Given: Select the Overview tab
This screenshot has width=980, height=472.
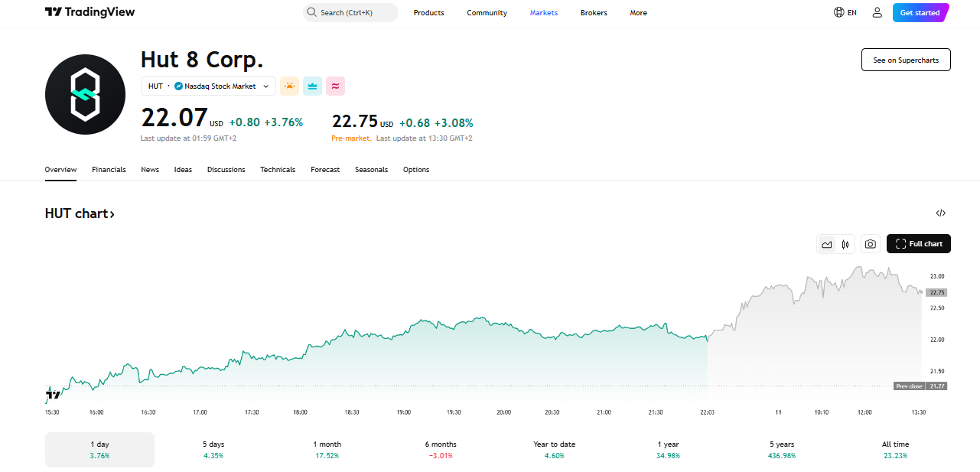Looking at the screenshot, I should click(60, 170).
